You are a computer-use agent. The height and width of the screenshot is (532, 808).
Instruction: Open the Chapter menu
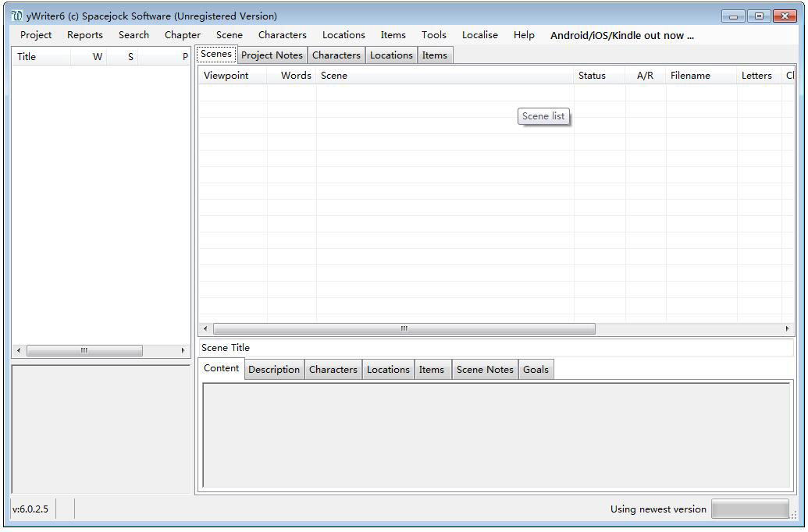183,35
